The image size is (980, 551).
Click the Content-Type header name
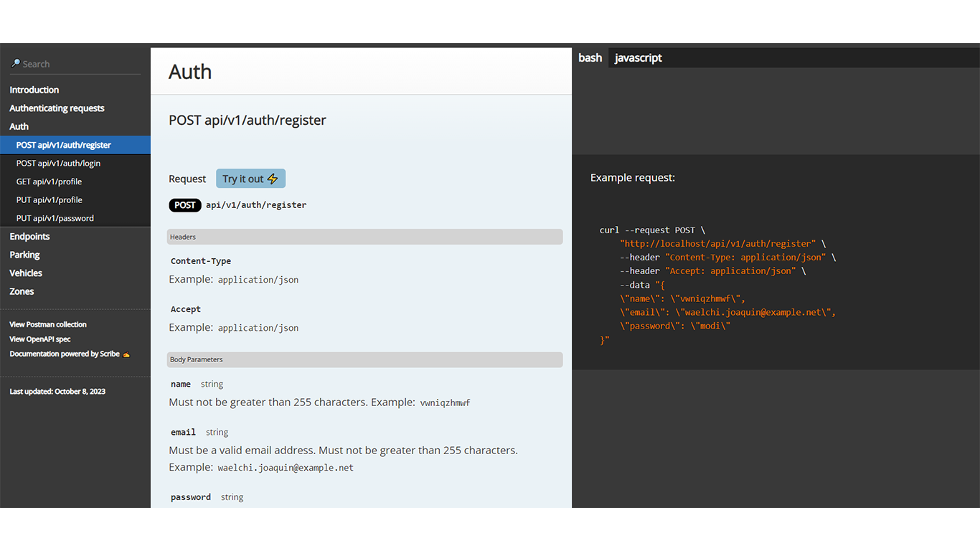[201, 261]
